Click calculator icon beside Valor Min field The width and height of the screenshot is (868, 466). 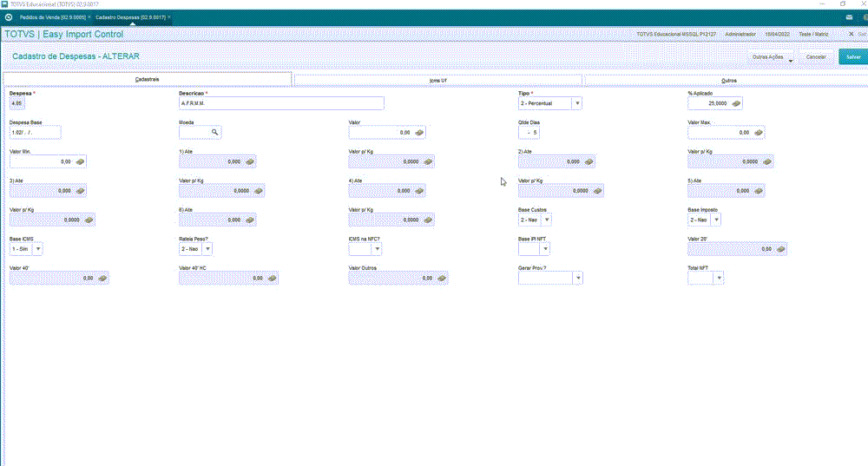click(x=80, y=161)
